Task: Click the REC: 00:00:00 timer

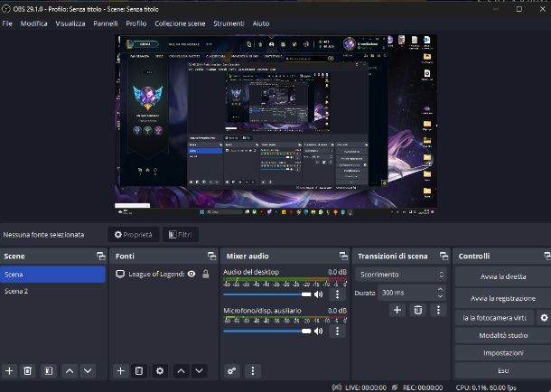Action: point(423,387)
